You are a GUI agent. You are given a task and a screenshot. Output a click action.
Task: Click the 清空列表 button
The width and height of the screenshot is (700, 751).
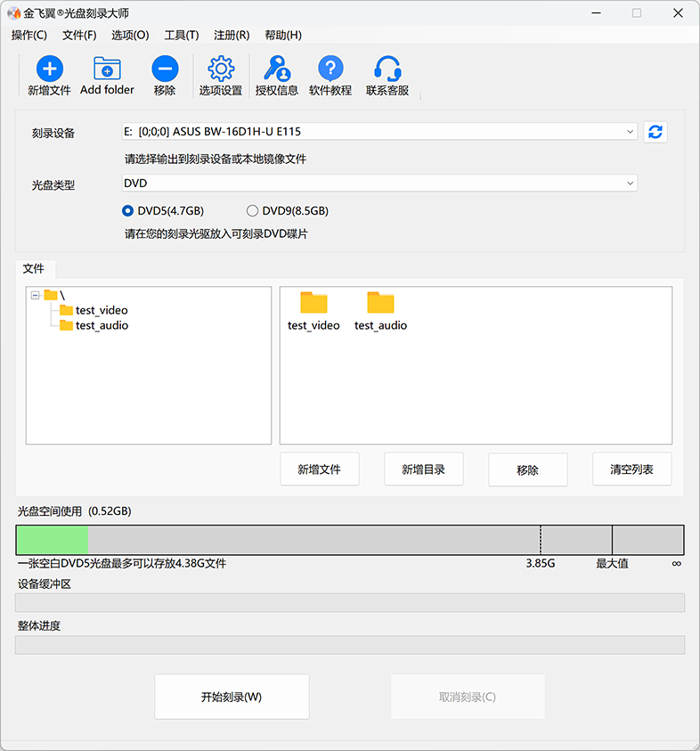tap(631, 469)
